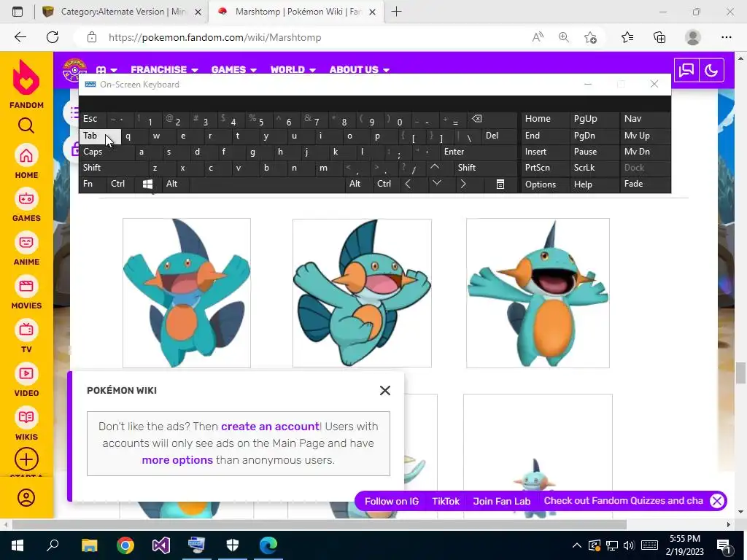Open the user profile icon in sidebar
The width and height of the screenshot is (747, 560).
(x=26, y=497)
